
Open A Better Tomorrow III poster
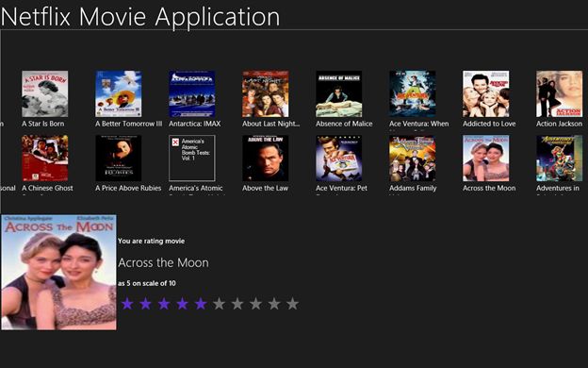click(x=118, y=93)
